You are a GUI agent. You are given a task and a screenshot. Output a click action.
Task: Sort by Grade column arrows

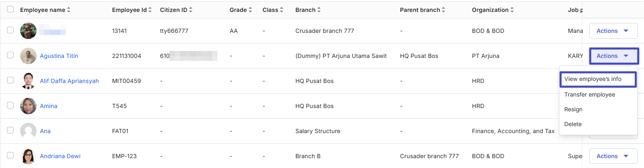(x=250, y=10)
